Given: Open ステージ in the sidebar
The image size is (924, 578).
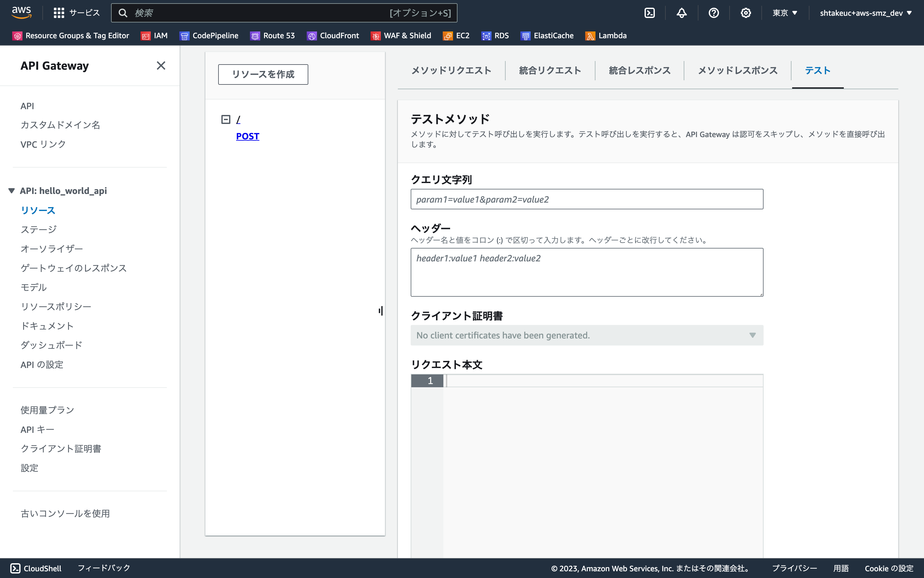Looking at the screenshot, I should [38, 229].
